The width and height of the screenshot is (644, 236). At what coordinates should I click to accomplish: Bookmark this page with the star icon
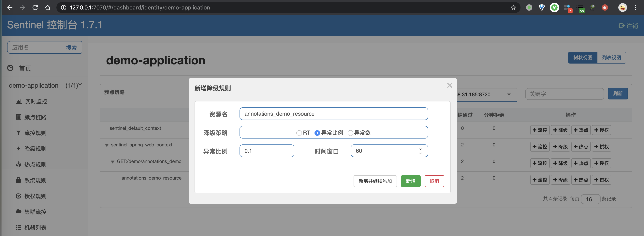click(x=513, y=7)
